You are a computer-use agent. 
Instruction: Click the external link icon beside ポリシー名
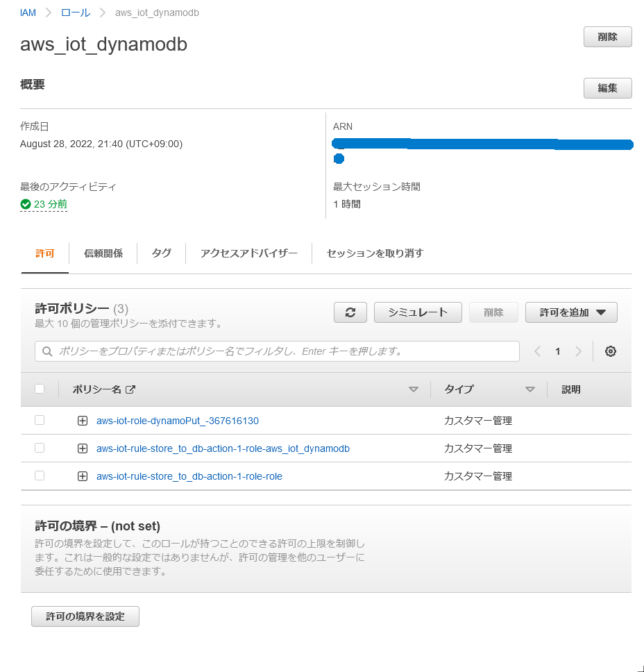click(x=130, y=389)
